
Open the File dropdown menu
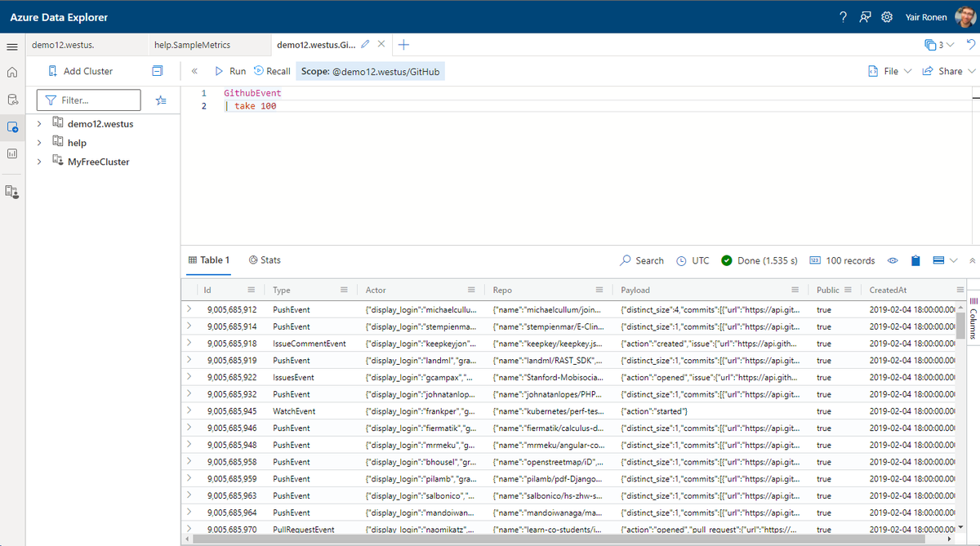pyautogui.click(x=889, y=71)
